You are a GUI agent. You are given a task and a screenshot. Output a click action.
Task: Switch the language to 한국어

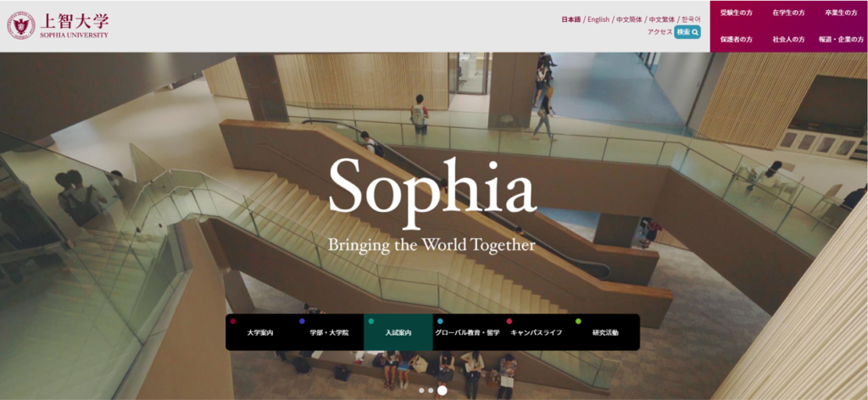pyautogui.click(x=692, y=19)
